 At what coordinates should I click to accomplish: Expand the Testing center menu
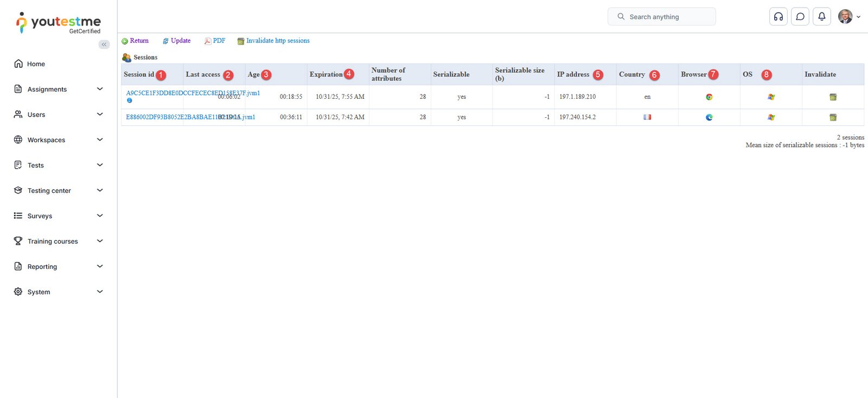[58, 191]
